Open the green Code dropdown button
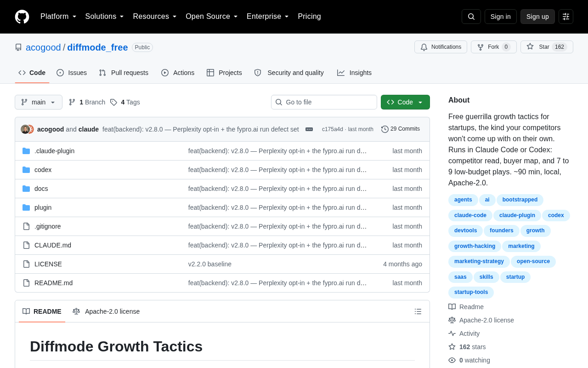588x368 pixels. (x=405, y=102)
